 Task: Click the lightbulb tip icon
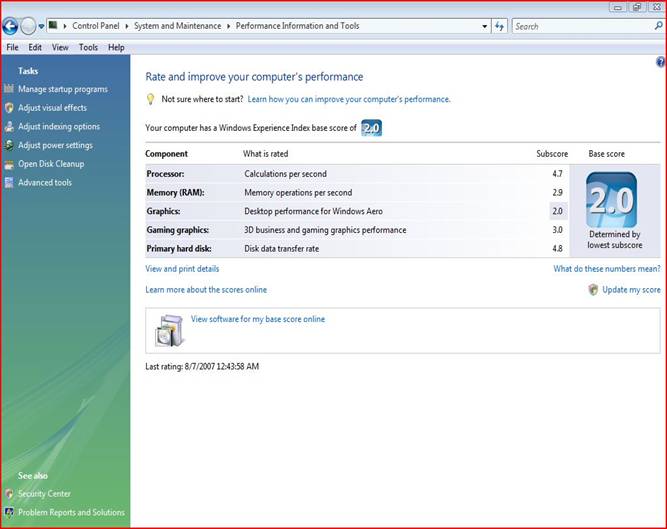click(150, 99)
